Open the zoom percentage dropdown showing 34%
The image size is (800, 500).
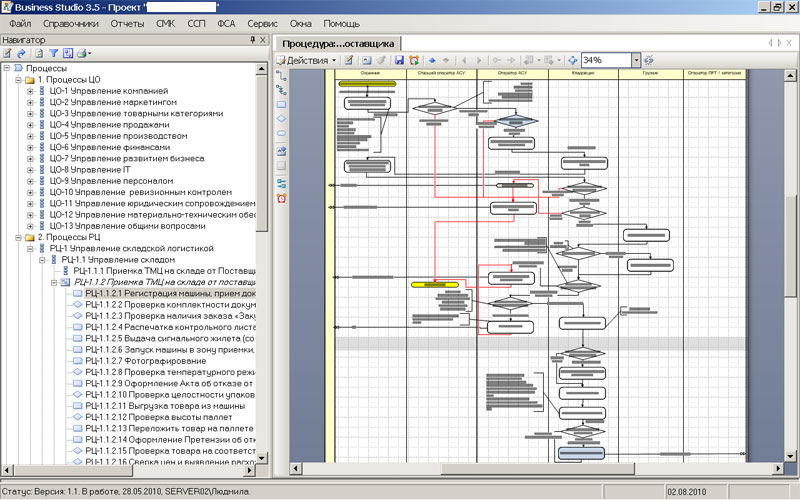click(x=635, y=61)
